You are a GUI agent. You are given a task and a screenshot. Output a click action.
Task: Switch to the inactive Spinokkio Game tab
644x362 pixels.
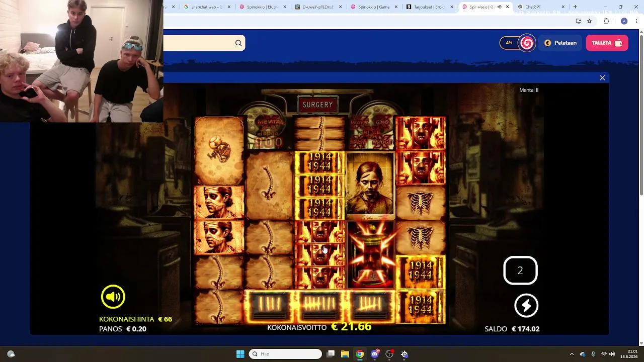tap(373, 7)
